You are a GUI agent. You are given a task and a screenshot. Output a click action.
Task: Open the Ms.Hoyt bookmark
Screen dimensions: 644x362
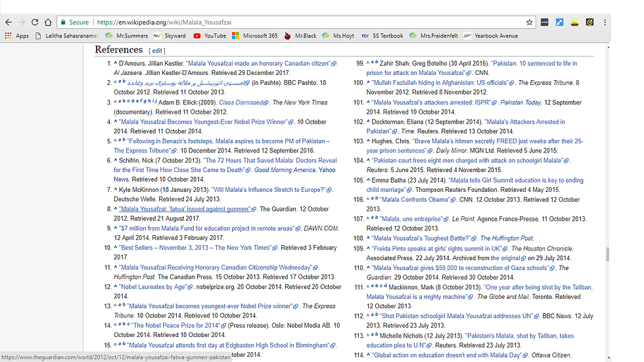338,35
